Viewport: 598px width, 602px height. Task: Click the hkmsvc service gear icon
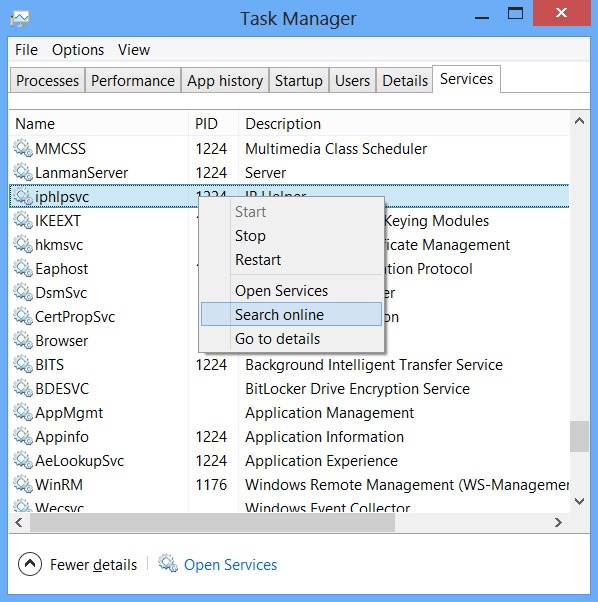pyautogui.click(x=23, y=245)
